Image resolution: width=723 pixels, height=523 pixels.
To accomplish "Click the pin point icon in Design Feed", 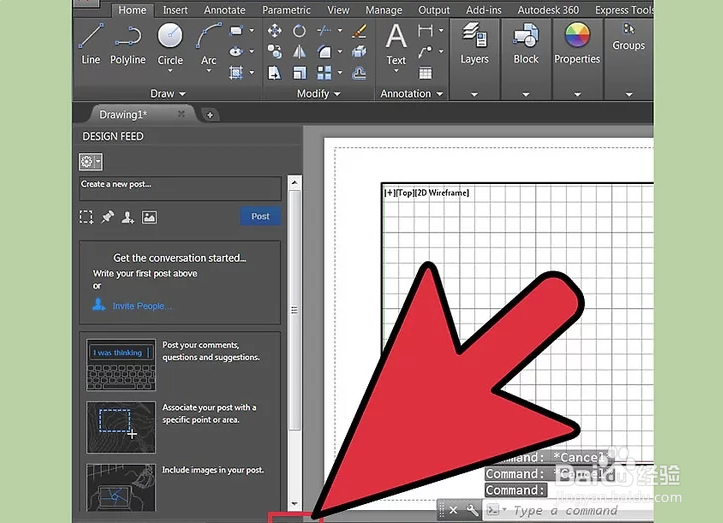I will [107, 217].
